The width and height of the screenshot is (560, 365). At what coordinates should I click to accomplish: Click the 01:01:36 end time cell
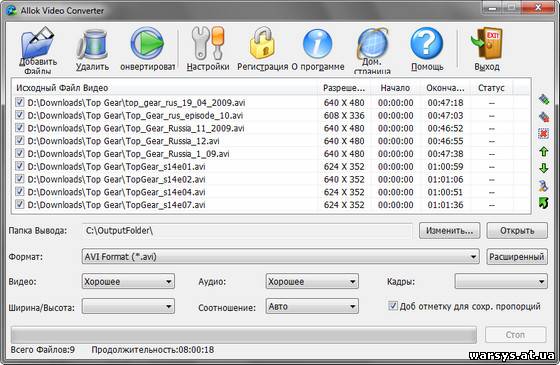445,205
